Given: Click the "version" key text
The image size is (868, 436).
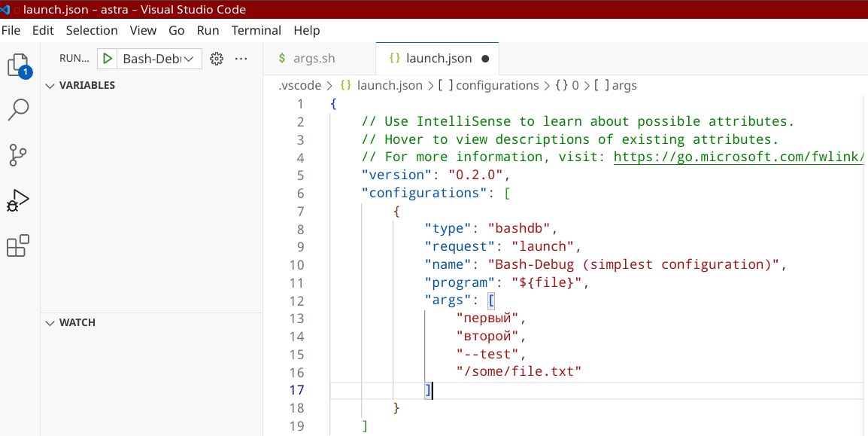Looking at the screenshot, I should [396, 175].
